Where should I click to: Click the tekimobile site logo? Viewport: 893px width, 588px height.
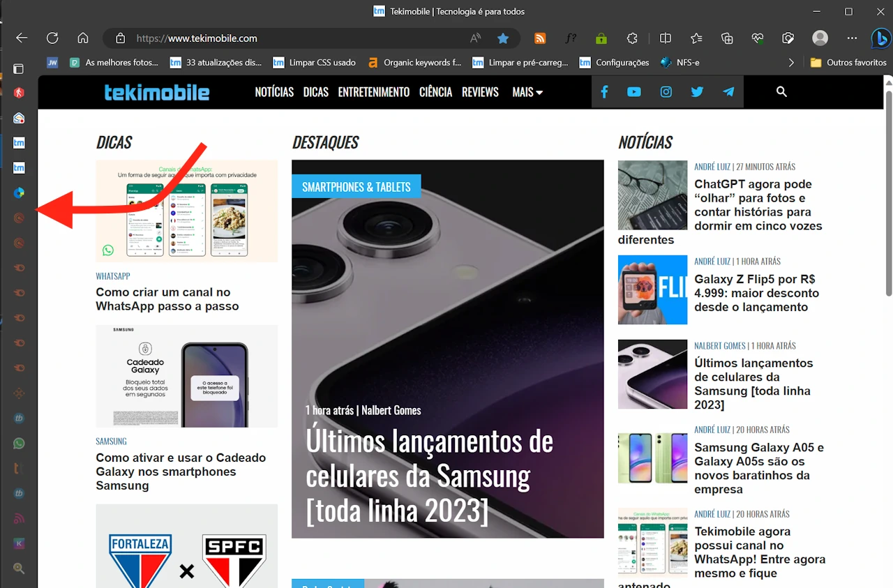(x=157, y=92)
